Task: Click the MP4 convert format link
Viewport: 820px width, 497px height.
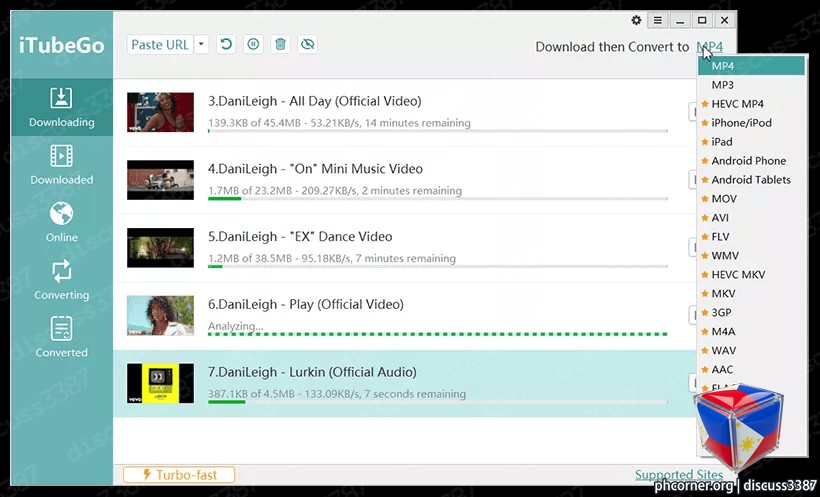Action: 710,47
